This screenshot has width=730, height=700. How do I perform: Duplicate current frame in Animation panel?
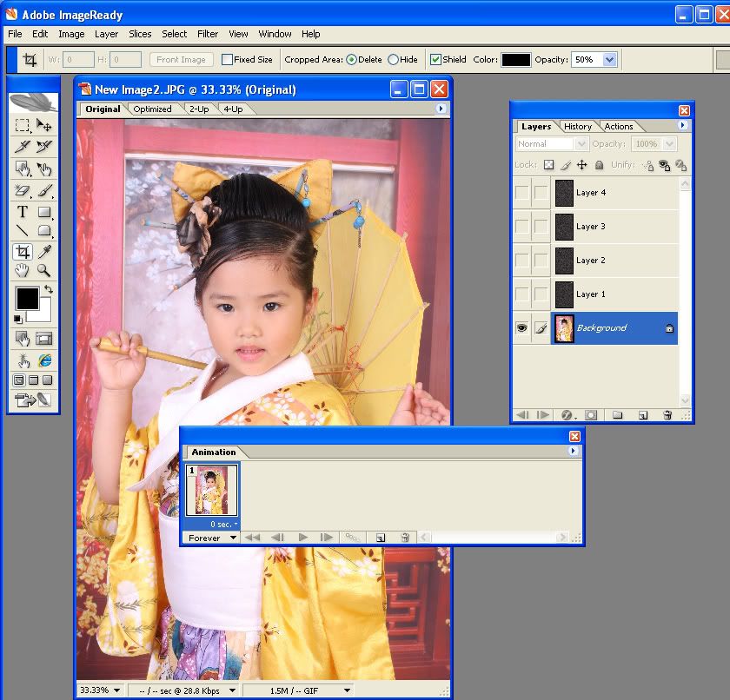pos(381,538)
